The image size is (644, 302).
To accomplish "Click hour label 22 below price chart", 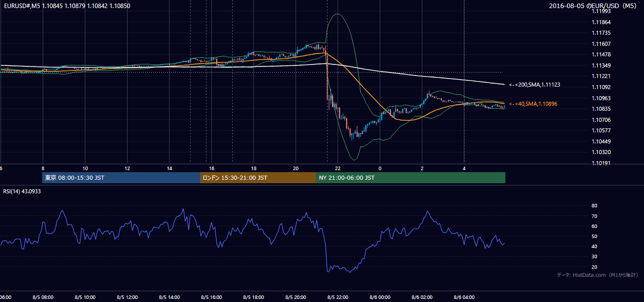I will (338, 168).
